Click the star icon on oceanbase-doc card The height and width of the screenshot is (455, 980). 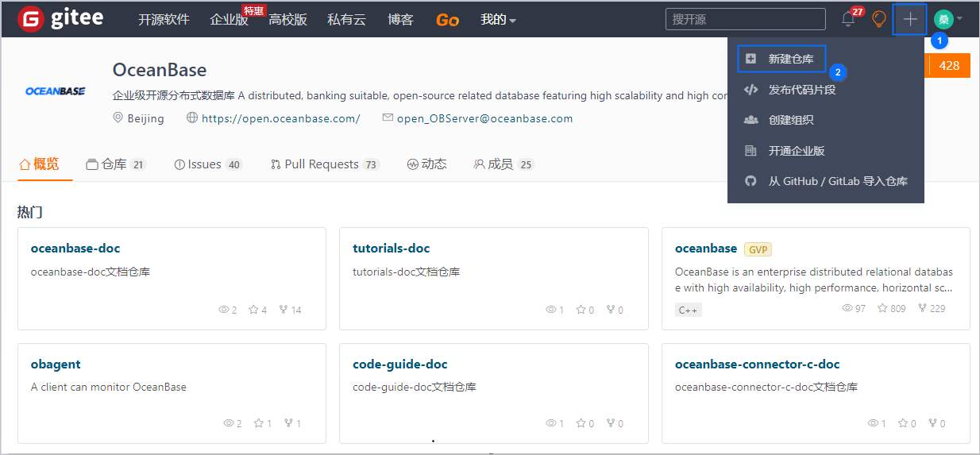pos(254,310)
